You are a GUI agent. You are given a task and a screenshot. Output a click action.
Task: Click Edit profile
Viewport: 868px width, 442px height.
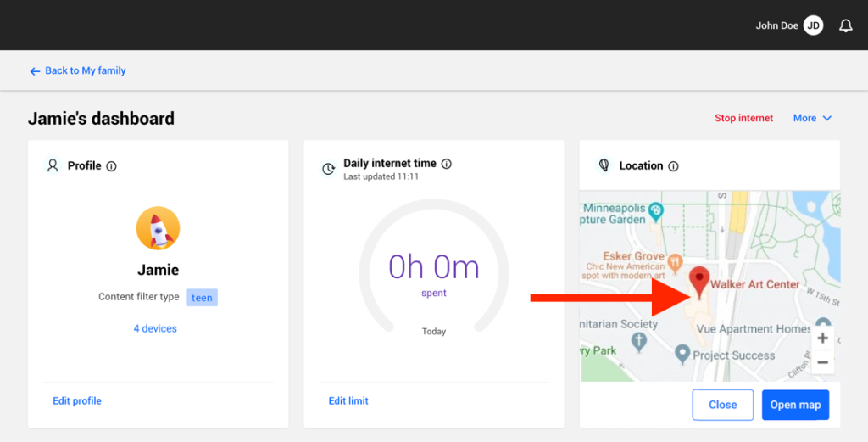pyautogui.click(x=77, y=401)
